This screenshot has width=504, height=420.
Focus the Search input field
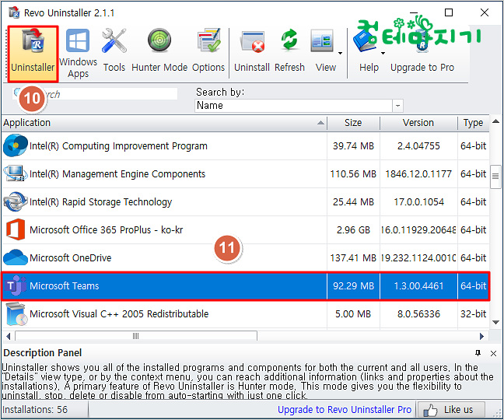click(x=95, y=94)
